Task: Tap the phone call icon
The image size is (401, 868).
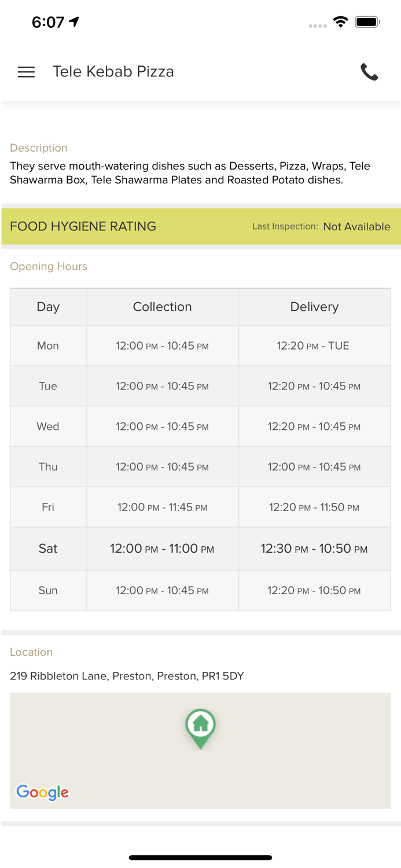Action: coord(369,72)
